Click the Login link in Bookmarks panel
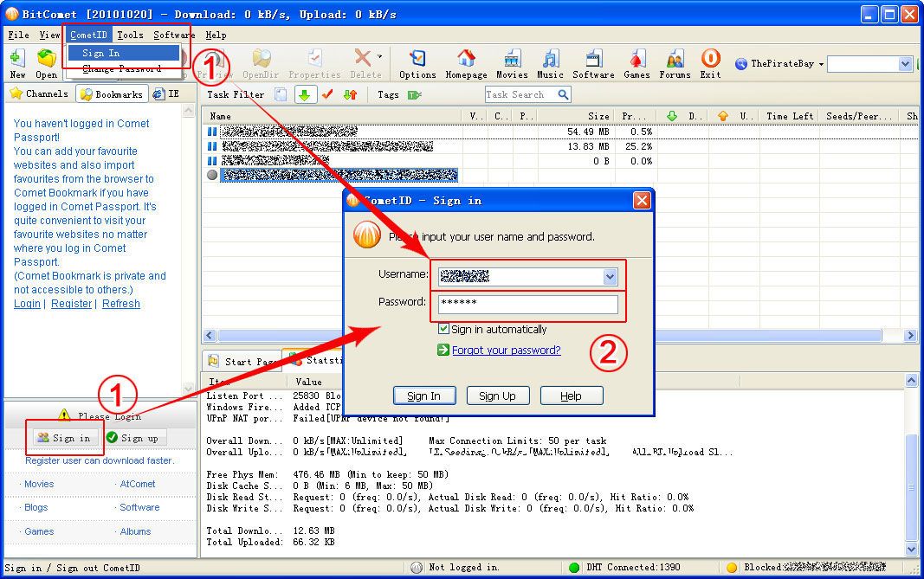Image resolution: width=924 pixels, height=579 pixels. coord(27,303)
